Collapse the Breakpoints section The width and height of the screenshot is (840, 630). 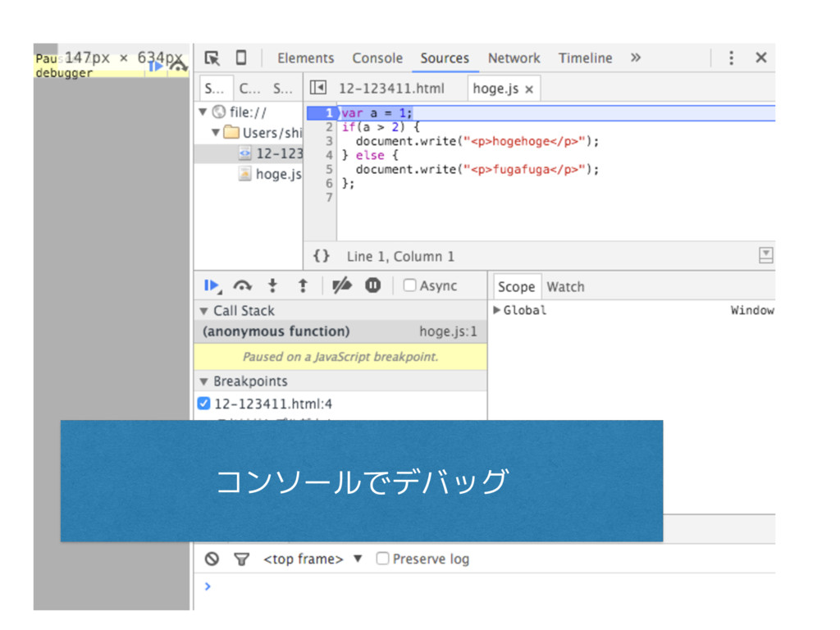tap(203, 381)
